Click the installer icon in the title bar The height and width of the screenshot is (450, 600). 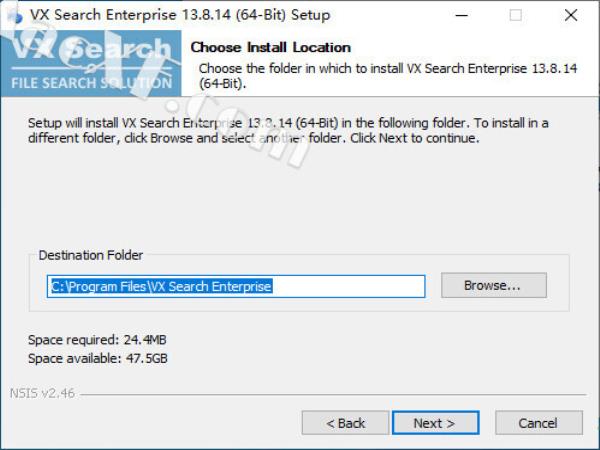[15, 15]
